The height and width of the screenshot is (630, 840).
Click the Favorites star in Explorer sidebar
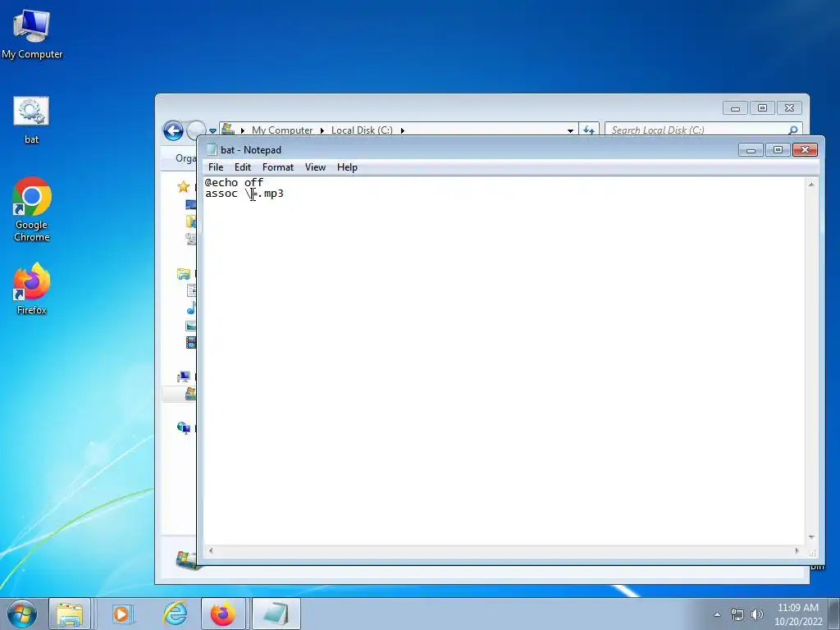click(183, 187)
